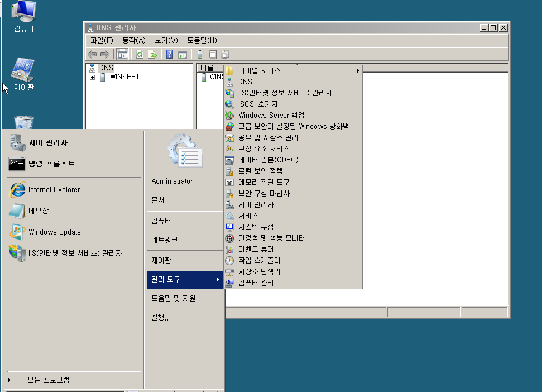This screenshot has width=542, height=392.
Task: Open 터미널 서비스 folder entry
Action: click(x=293, y=70)
